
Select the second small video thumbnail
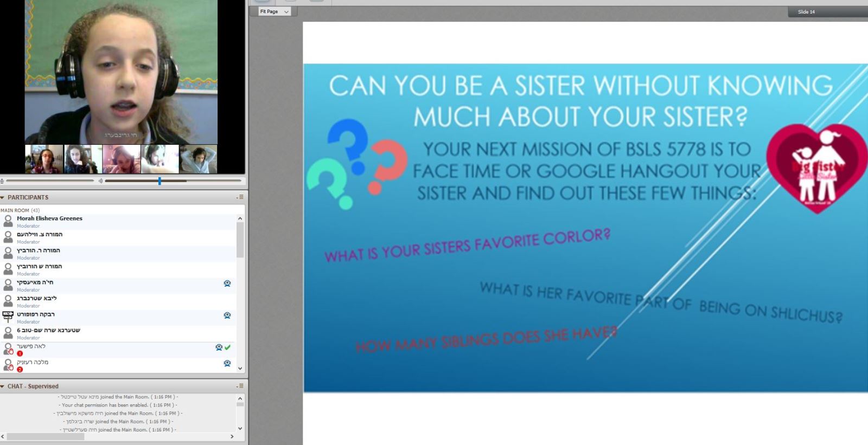coord(83,159)
